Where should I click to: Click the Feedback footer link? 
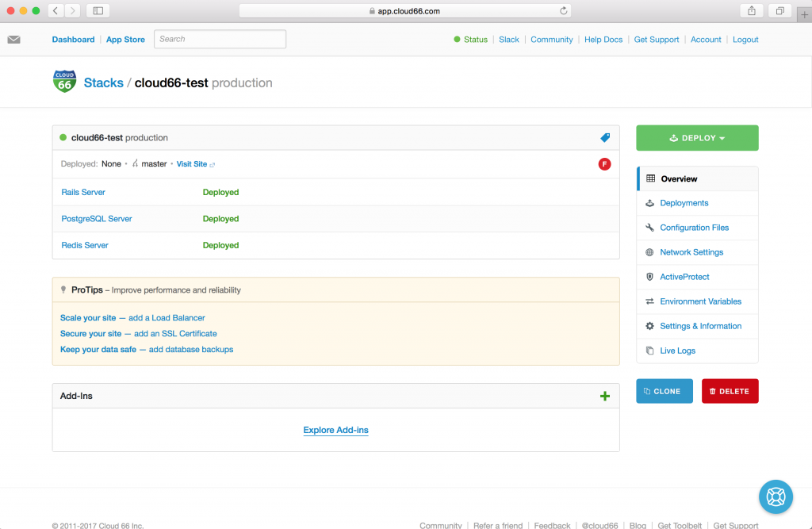pos(552,525)
